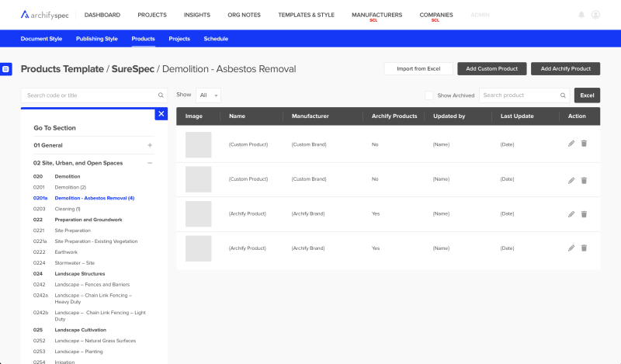Expand the 01 General section

point(150,145)
